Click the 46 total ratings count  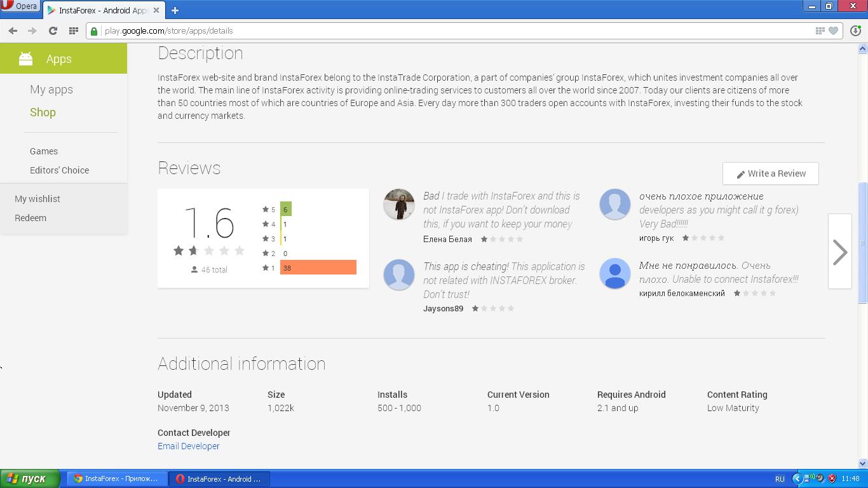[209, 269]
